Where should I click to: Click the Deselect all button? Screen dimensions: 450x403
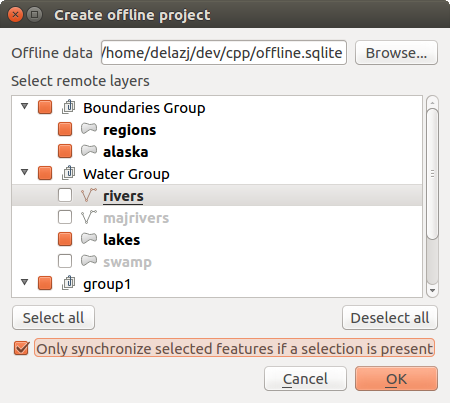coord(390,318)
